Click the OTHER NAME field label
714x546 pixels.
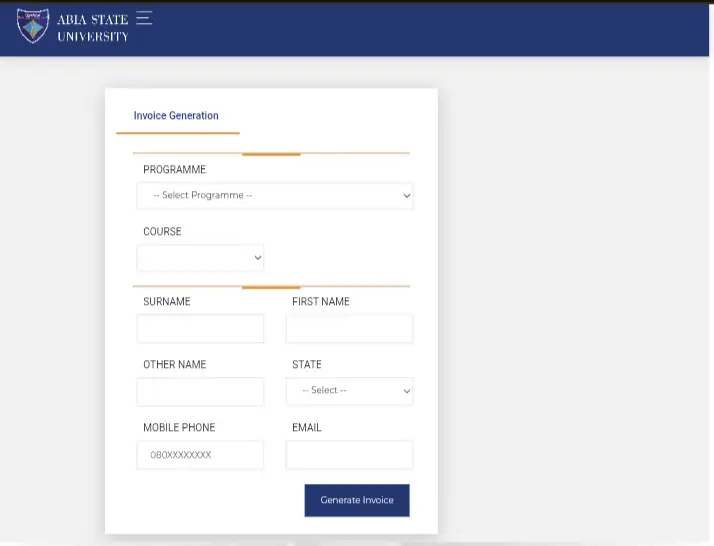(174, 365)
